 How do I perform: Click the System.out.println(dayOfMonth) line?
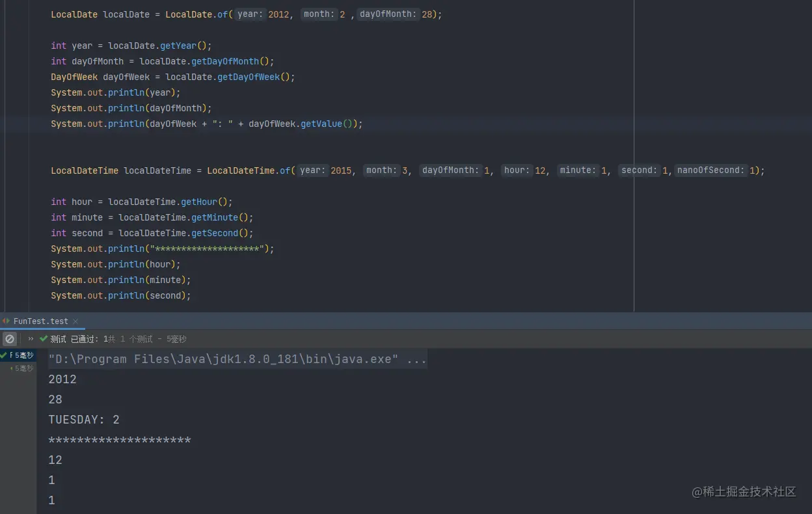coord(131,108)
